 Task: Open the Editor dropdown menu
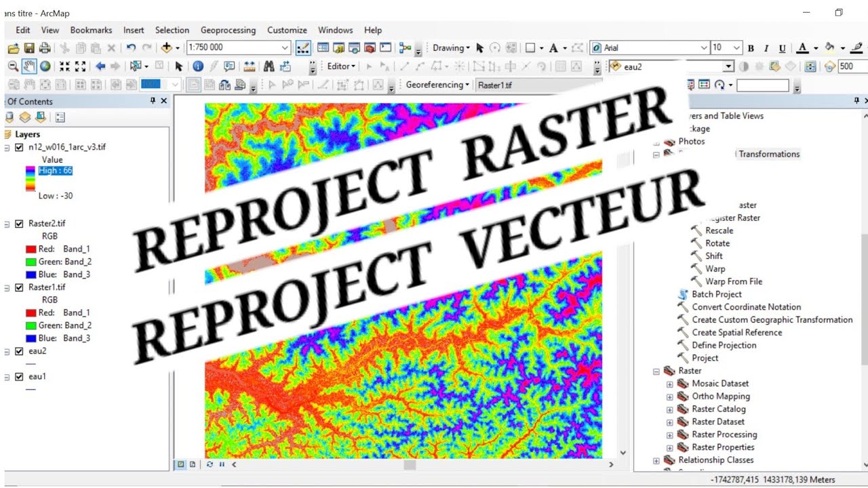pos(341,66)
